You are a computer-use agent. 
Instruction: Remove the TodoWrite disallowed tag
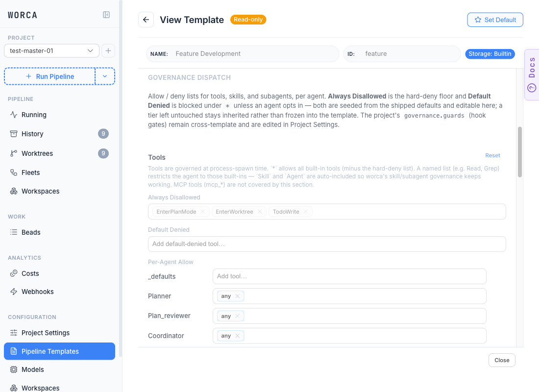click(x=306, y=212)
